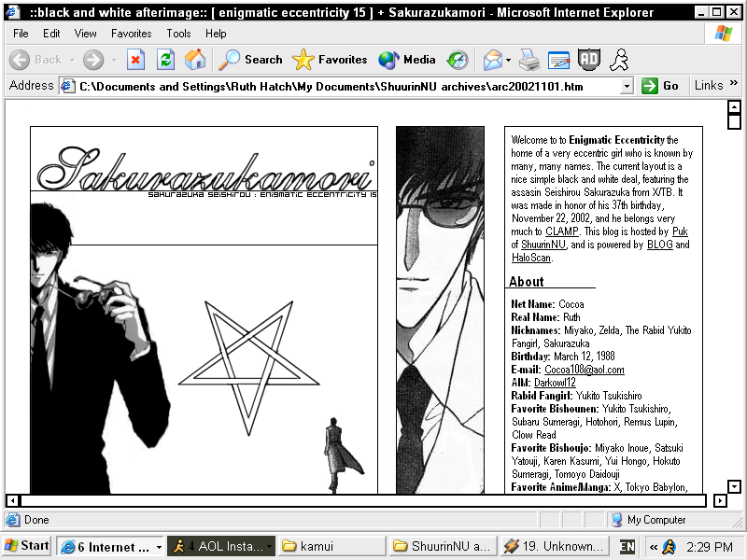Switch to the 19. Unknown taskbar button
The image size is (747, 560).
(x=555, y=546)
